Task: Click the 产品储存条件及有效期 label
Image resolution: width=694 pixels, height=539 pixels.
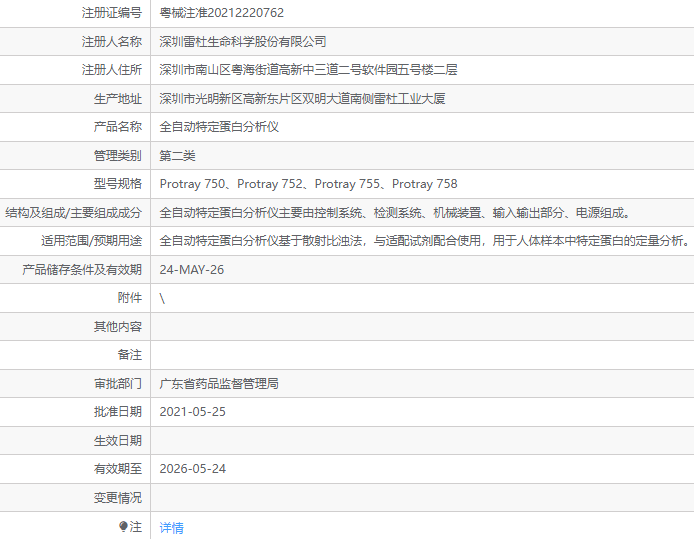Action: pos(82,270)
